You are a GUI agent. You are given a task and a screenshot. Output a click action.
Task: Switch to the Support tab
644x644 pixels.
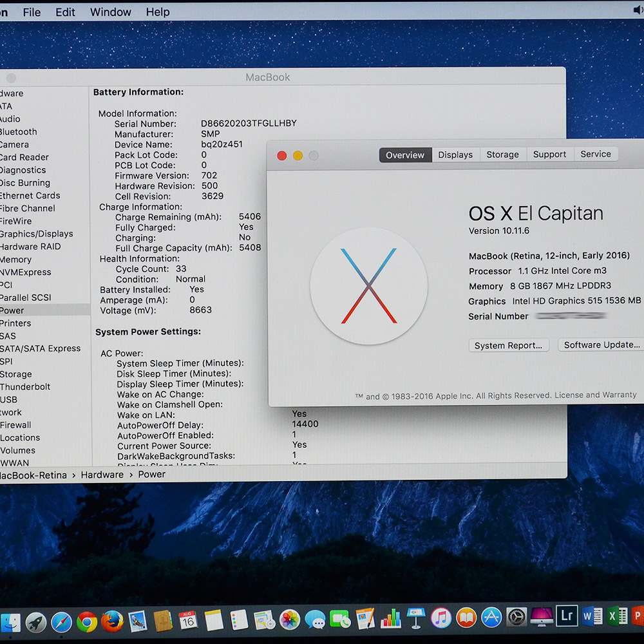pyautogui.click(x=549, y=155)
